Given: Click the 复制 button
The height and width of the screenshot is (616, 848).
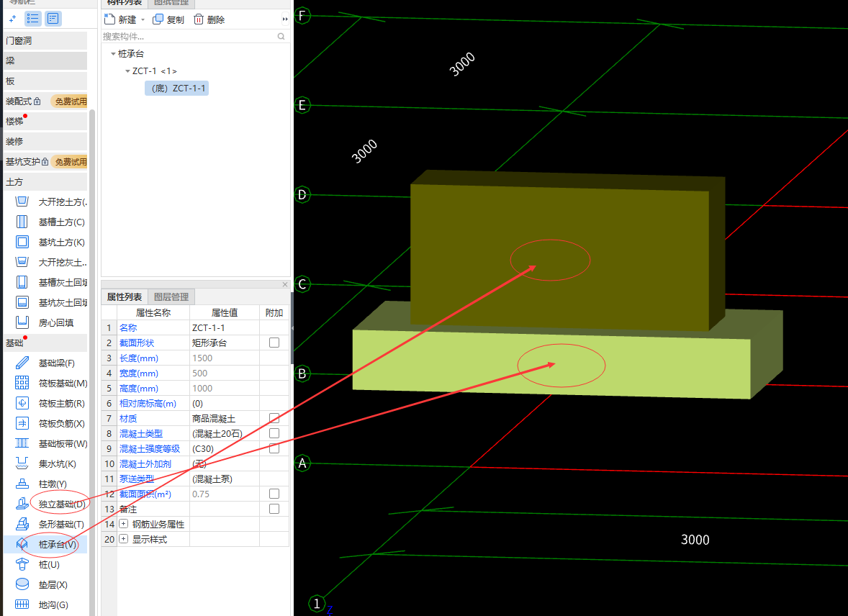Looking at the screenshot, I should click(168, 19).
